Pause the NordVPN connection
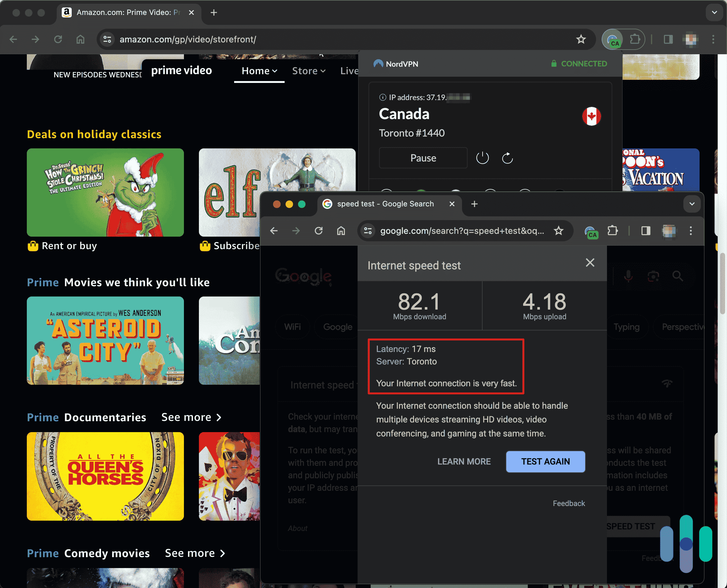This screenshot has height=588, width=727. click(x=423, y=158)
